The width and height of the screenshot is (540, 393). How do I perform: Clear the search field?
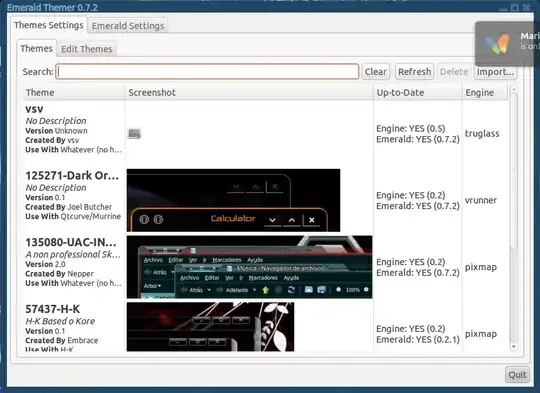pyautogui.click(x=375, y=72)
